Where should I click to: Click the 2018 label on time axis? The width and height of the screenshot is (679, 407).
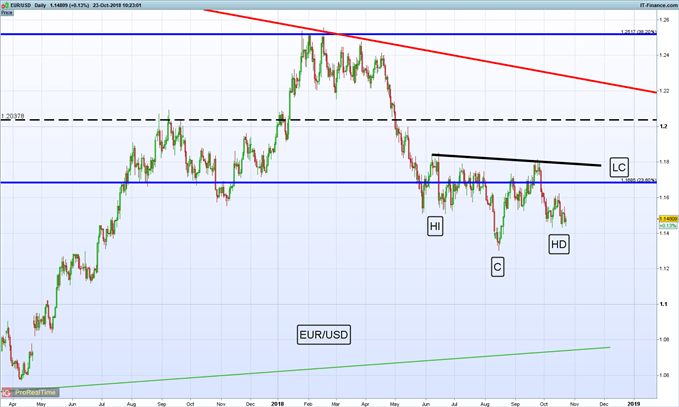click(278, 404)
